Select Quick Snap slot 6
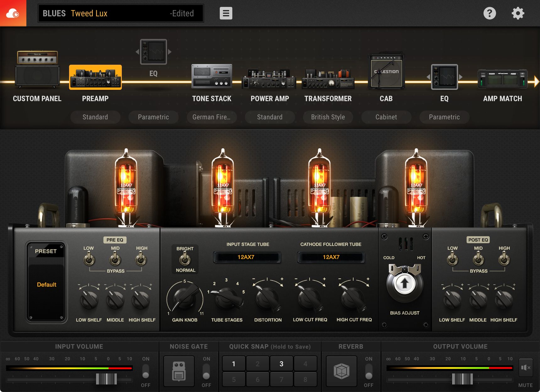 (x=257, y=379)
